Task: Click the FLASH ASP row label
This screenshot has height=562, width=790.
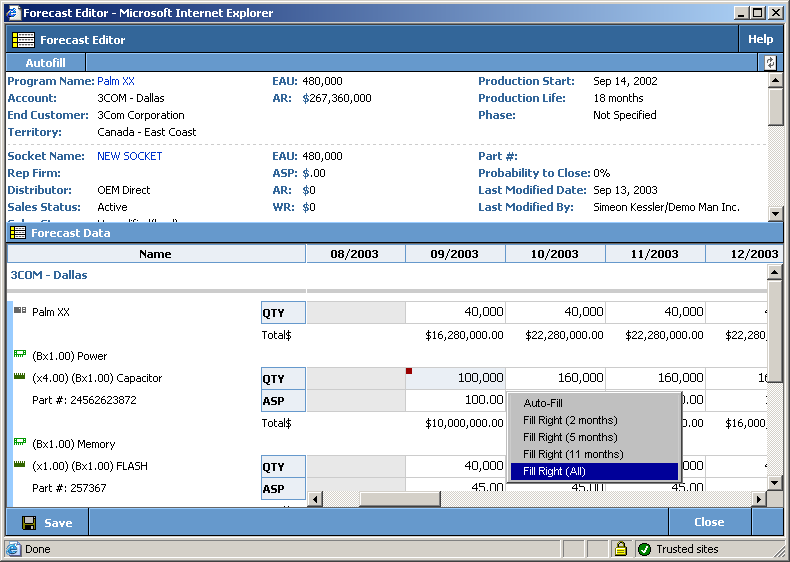Action: 283,488
